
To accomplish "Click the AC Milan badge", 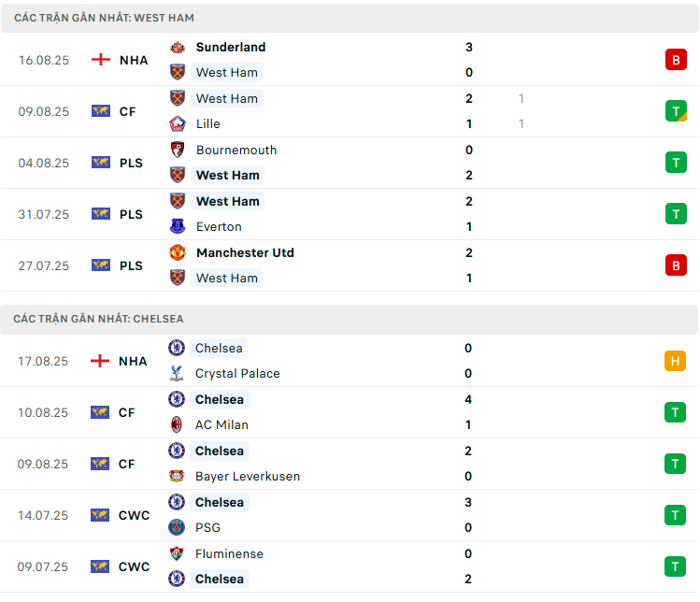I will (177, 424).
